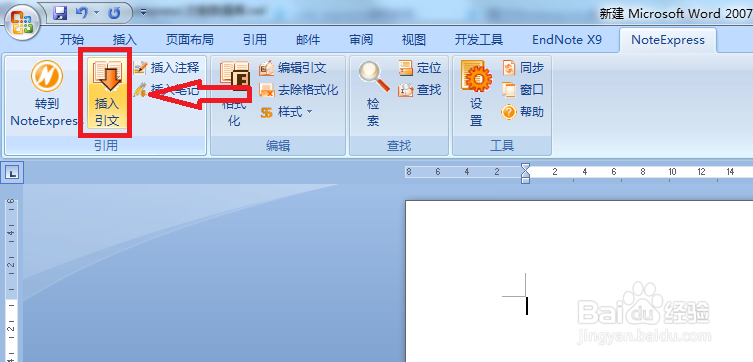Click 去除格式化 to remove formatting

[x=299, y=90]
